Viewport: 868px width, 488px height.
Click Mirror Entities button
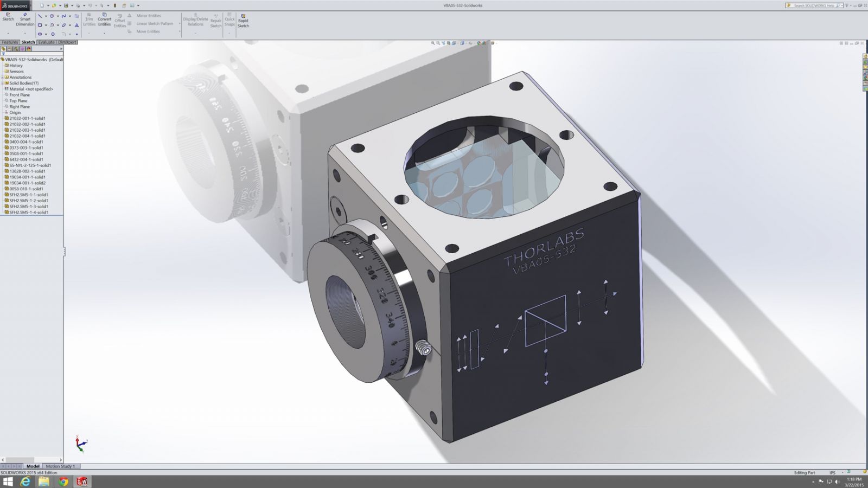click(x=144, y=16)
